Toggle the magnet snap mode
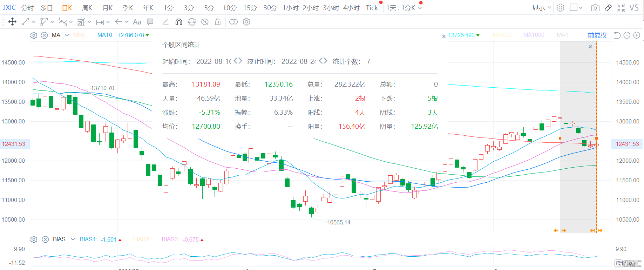The height and width of the screenshot is (270, 644). coord(178,22)
